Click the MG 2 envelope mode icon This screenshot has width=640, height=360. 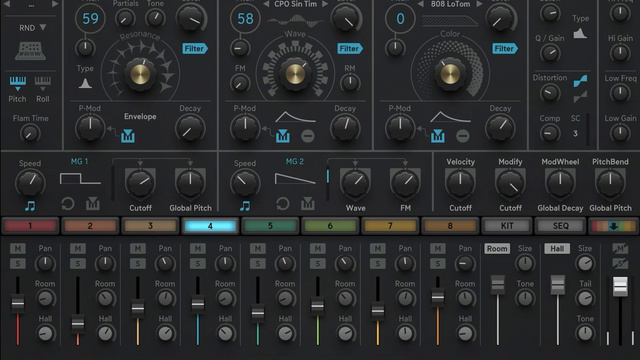coord(308,204)
